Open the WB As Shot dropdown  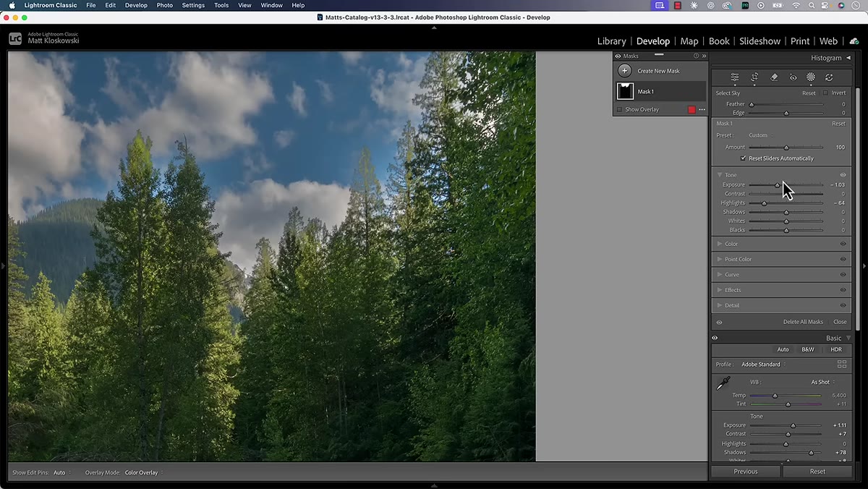pos(823,382)
